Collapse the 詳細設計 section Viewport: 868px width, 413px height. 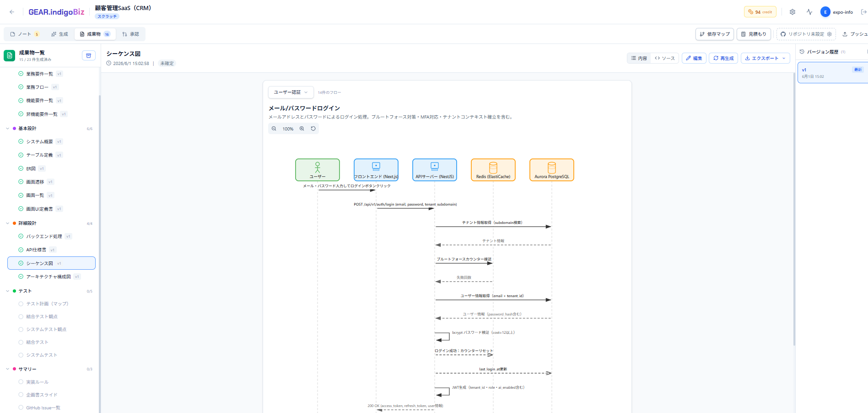coord(8,223)
